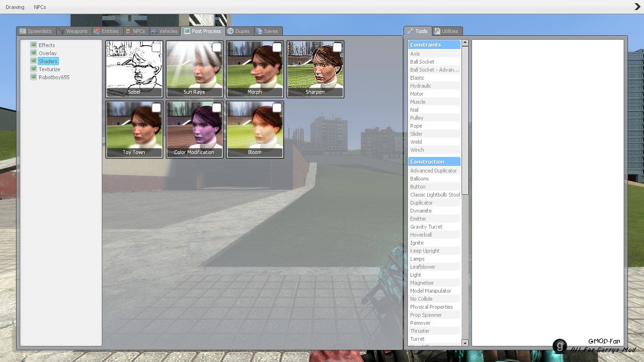Image resolution: width=644 pixels, height=362 pixels.
Task: Select the Dynamite tool
Action: 434,211
